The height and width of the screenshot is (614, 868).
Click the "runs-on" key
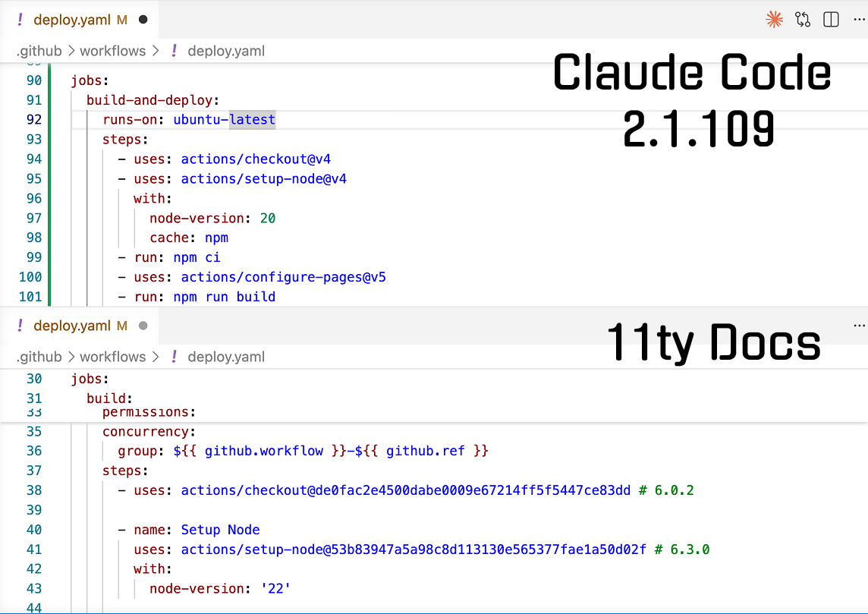pyautogui.click(x=130, y=120)
